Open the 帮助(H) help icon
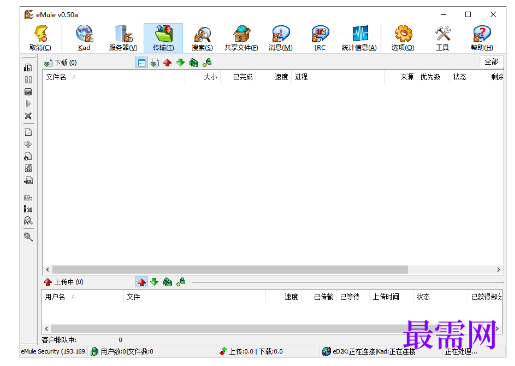This screenshot has height=366, width=515. tap(482, 38)
